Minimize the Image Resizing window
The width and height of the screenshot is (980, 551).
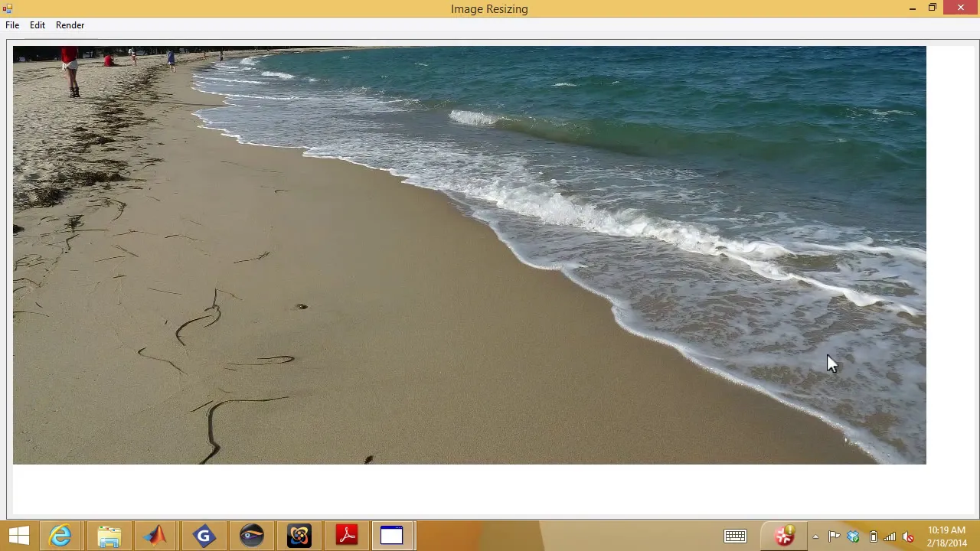click(913, 8)
